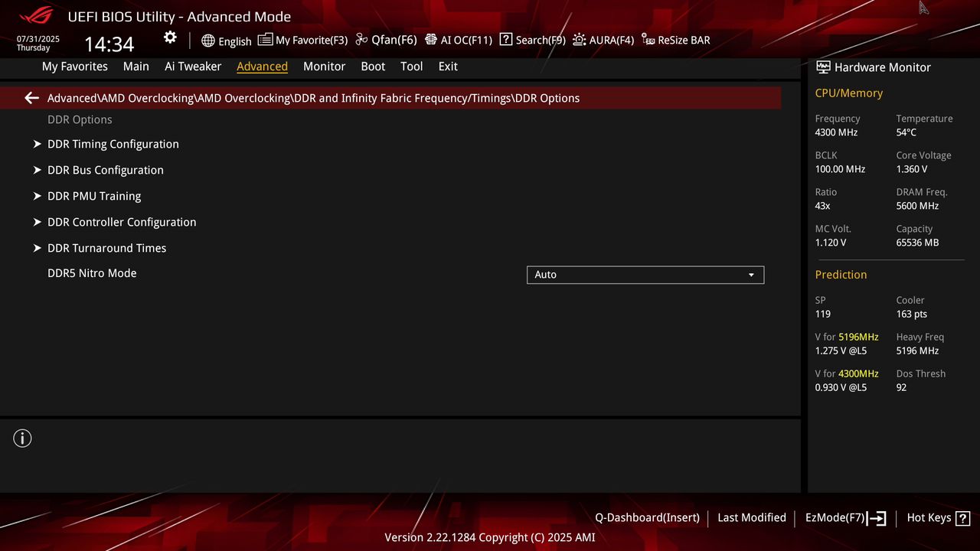Image resolution: width=980 pixels, height=551 pixels.
Task: Open the DDR5 Nitro Mode dropdown
Action: [645, 275]
